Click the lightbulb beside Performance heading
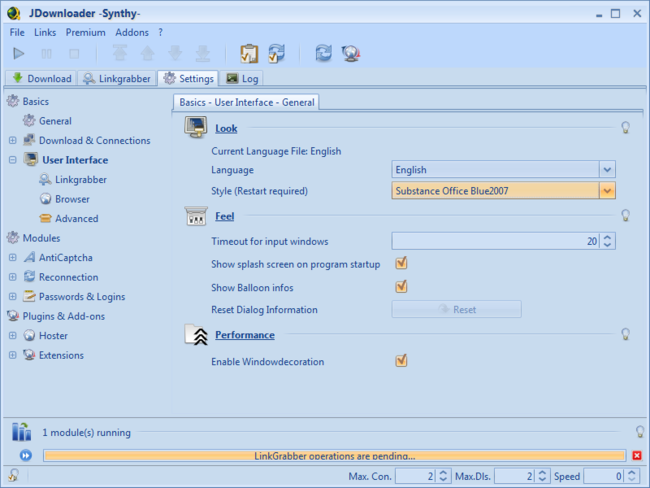Image resolution: width=650 pixels, height=488 pixels. click(626, 334)
